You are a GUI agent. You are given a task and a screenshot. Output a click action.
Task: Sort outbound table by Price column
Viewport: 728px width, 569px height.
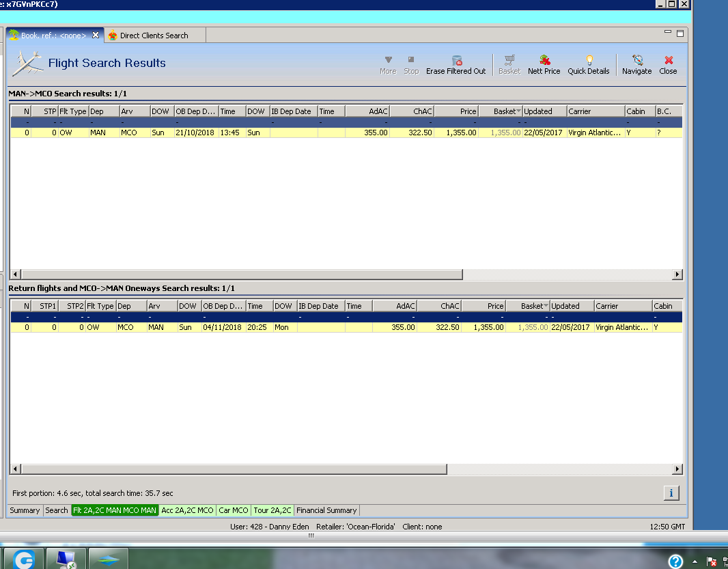[456, 111]
